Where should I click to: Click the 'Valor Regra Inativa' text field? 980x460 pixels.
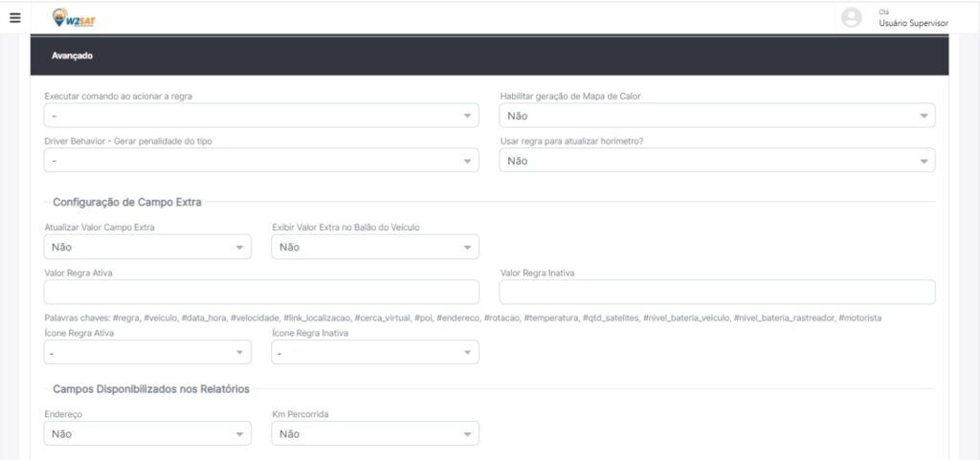tap(716, 293)
